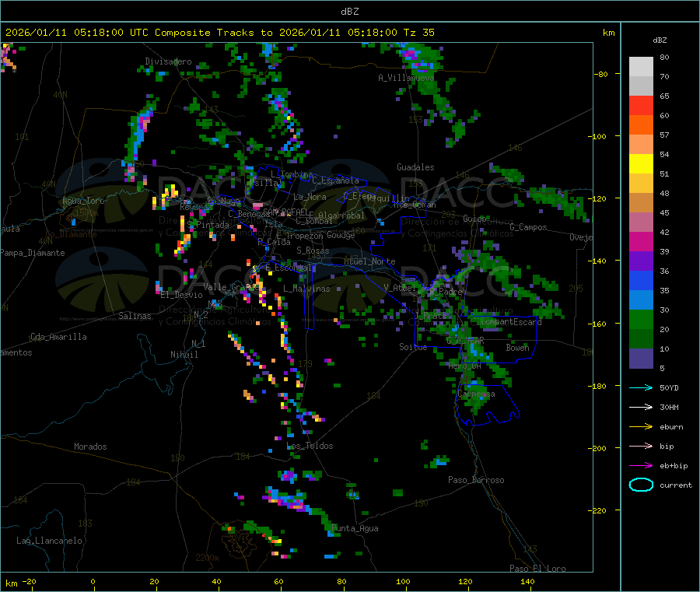
Task: Click the 'current' legend label
Action: coord(676,485)
